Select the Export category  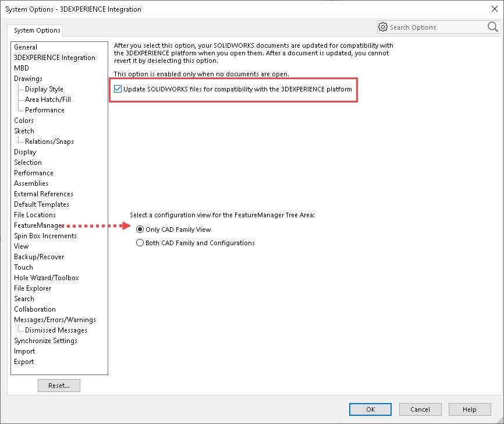[x=24, y=362]
